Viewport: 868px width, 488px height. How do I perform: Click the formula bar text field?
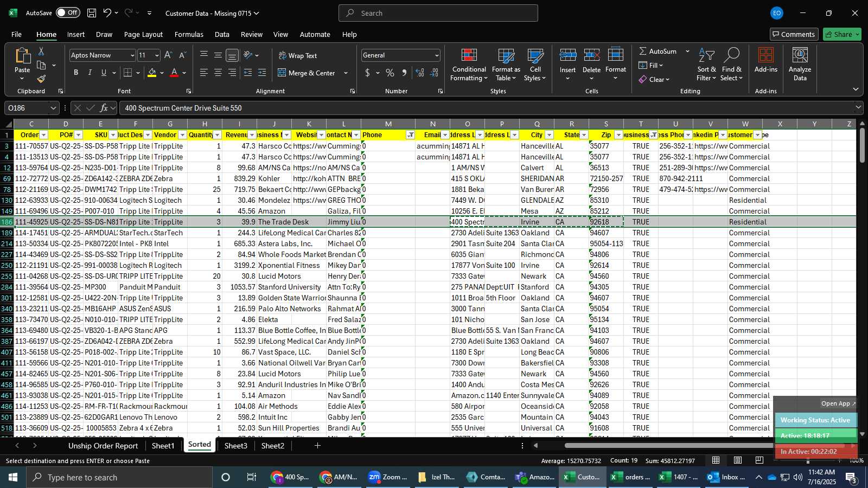(486, 108)
